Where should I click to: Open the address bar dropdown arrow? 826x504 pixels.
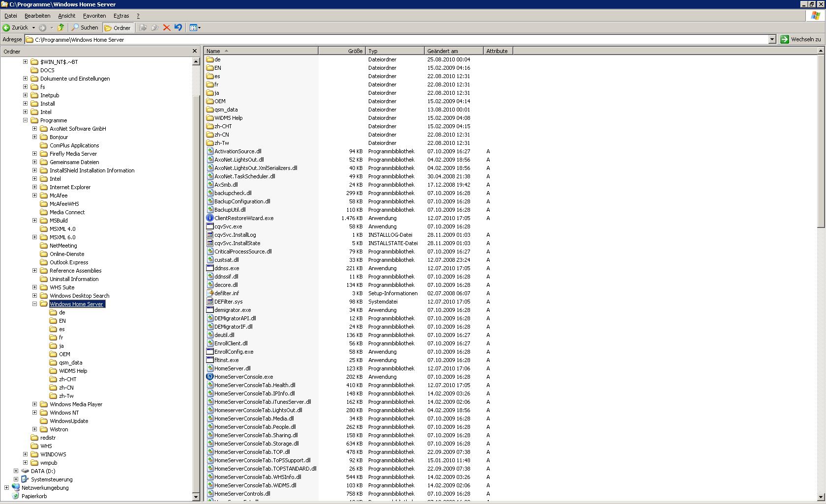tap(772, 39)
